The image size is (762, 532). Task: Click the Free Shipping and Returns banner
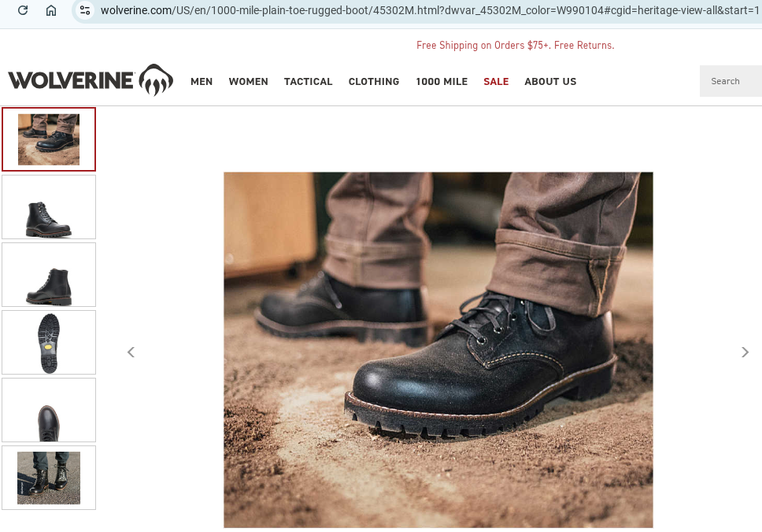click(515, 45)
